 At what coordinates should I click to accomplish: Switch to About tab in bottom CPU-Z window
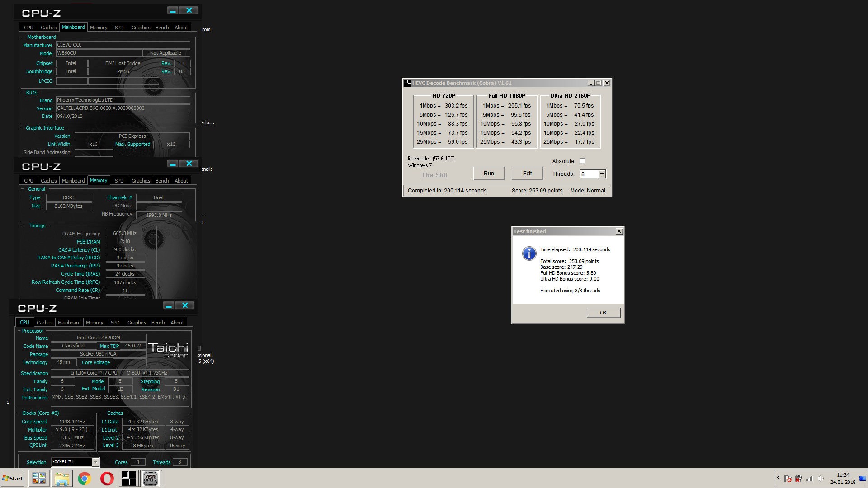point(177,323)
